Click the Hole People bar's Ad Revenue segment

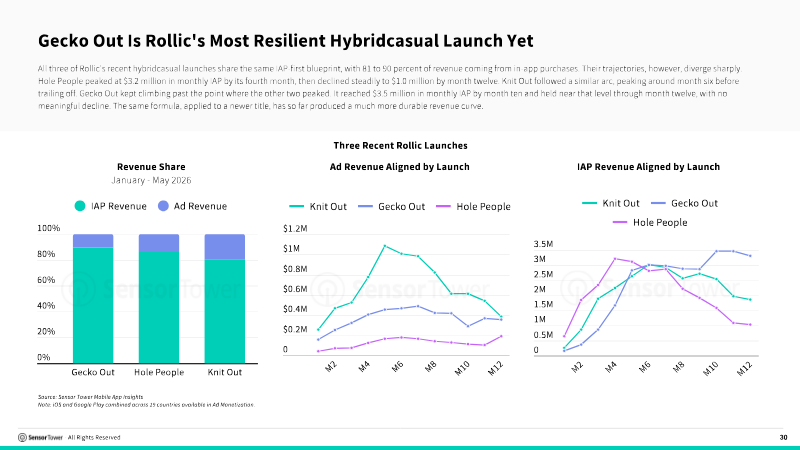159,243
